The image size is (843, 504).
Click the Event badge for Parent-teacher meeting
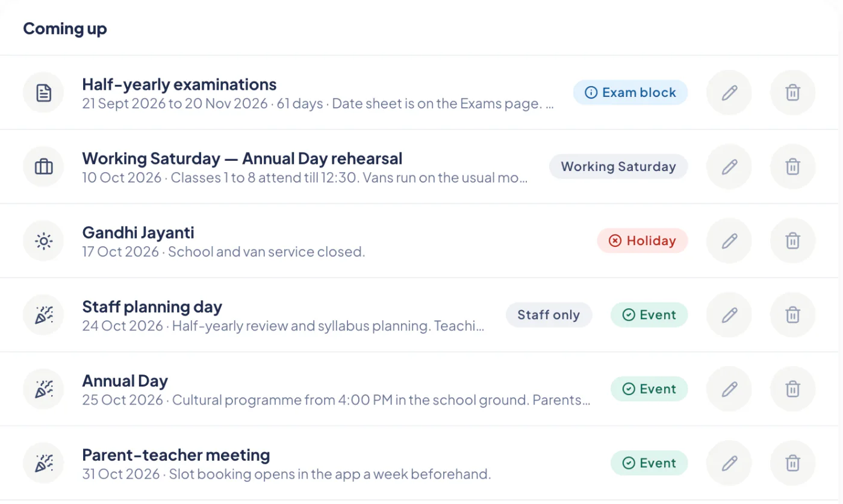(x=649, y=463)
